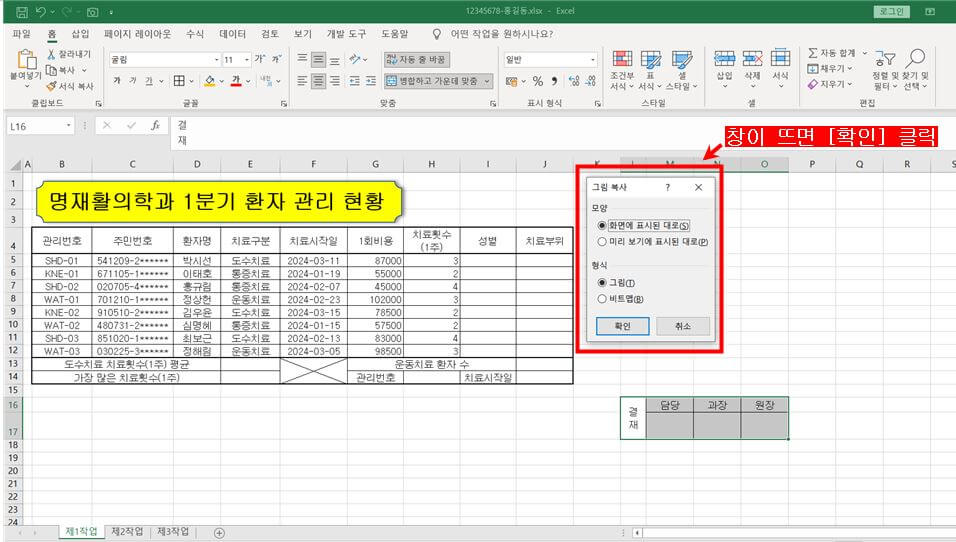The width and height of the screenshot is (956, 542).
Task: Click the 로그인 sign-in button
Action: (891, 11)
